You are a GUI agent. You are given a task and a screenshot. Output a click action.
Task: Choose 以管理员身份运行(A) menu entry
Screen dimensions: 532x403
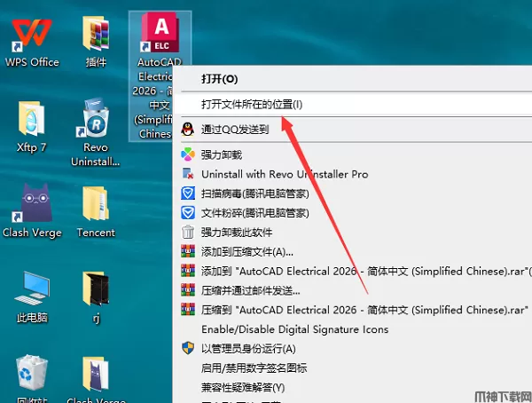pyautogui.click(x=353, y=349)
